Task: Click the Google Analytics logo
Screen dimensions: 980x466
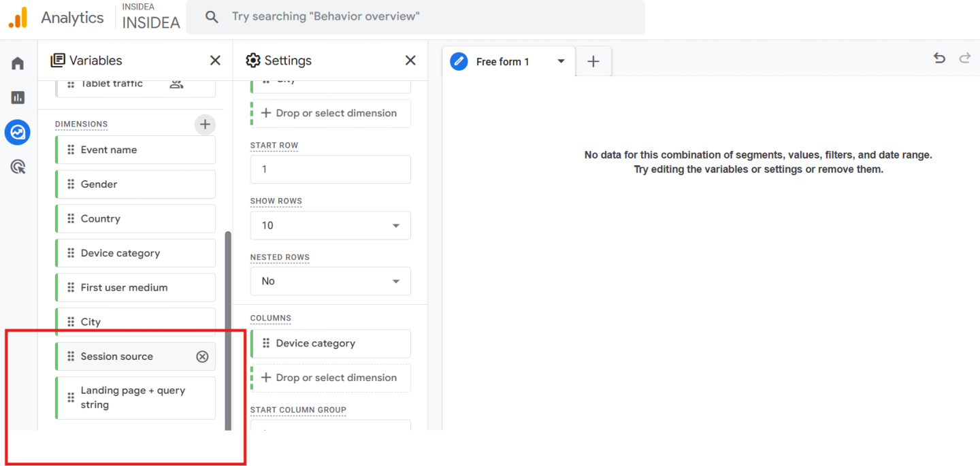Action: tap(18, 18)
